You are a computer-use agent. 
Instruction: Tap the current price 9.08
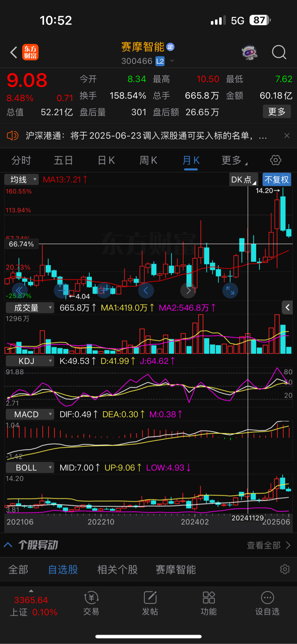pos(27,80)
